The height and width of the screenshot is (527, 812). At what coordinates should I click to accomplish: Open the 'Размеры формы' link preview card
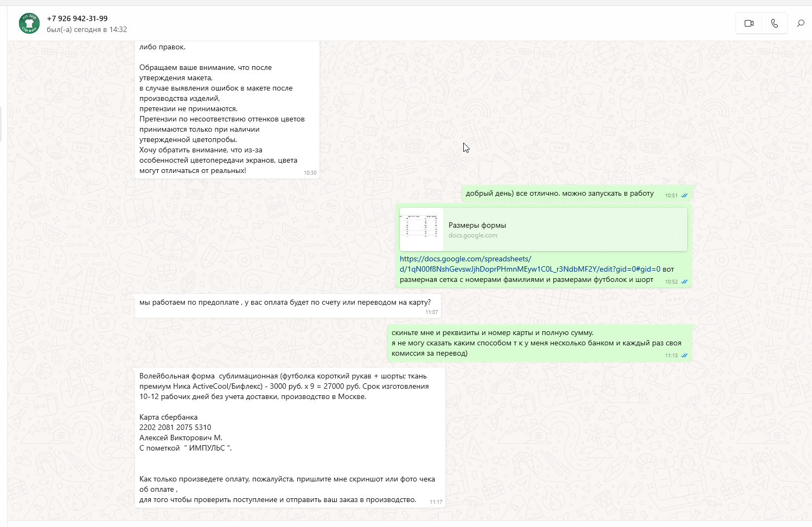click(x=544, y=229)
